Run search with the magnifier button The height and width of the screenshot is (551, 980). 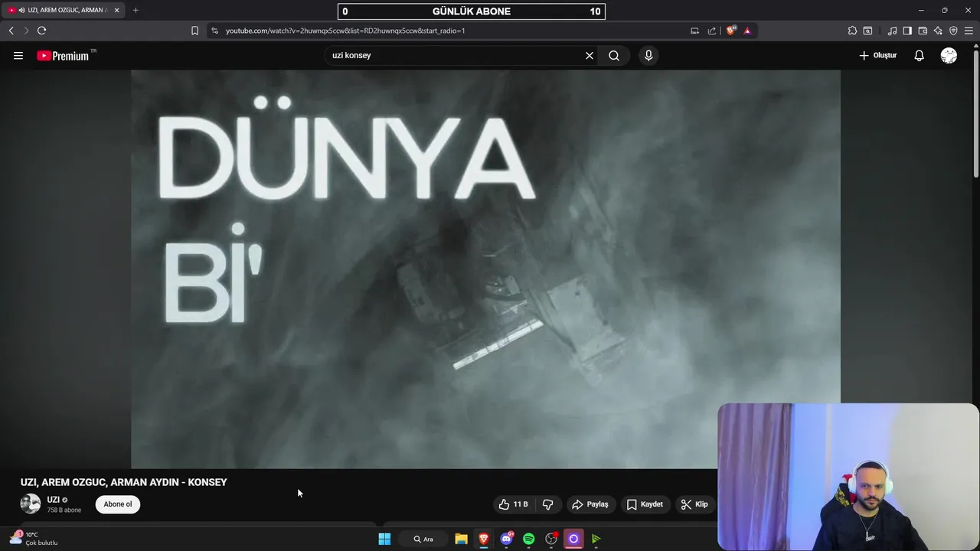[x=614, y=55]
